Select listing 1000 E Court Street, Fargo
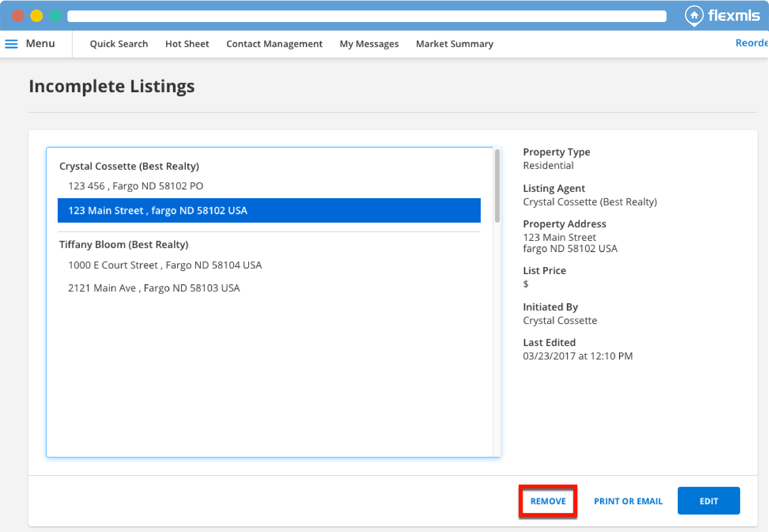Screen dimensions: 769x532 point(165,265)
